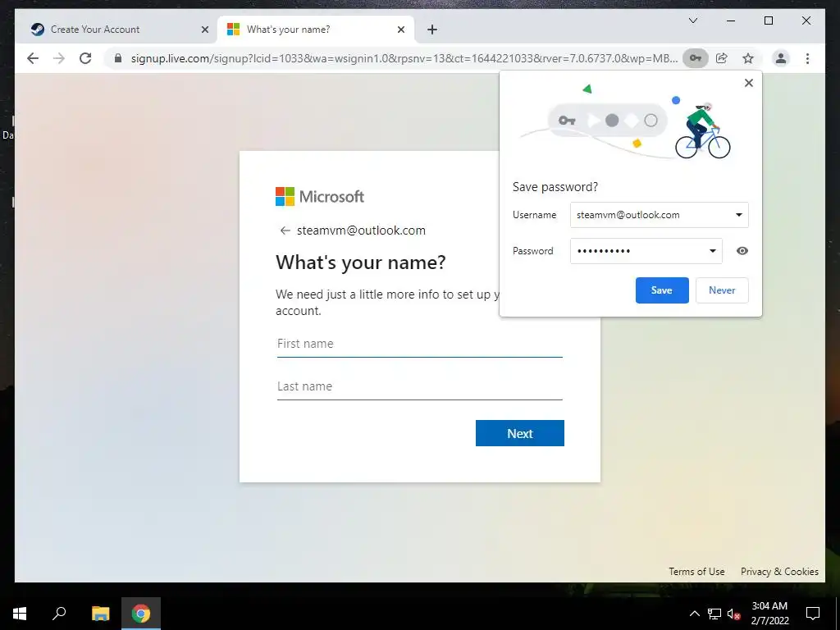Open Privacy & Cookies link
Screen dimensions: 840x630
779,572
